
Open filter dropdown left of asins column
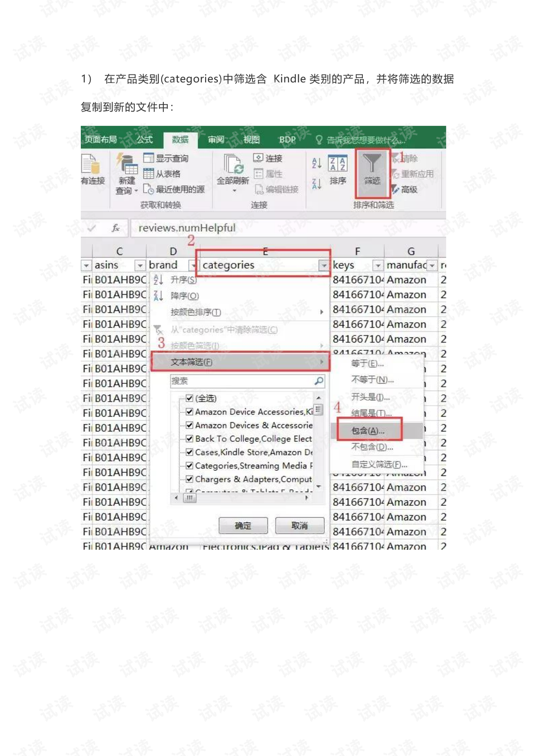point(86,266)
